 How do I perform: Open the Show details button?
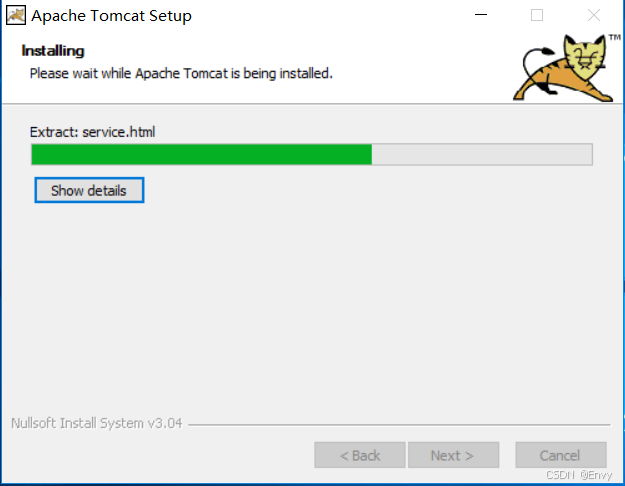click(x=89, y=190)
